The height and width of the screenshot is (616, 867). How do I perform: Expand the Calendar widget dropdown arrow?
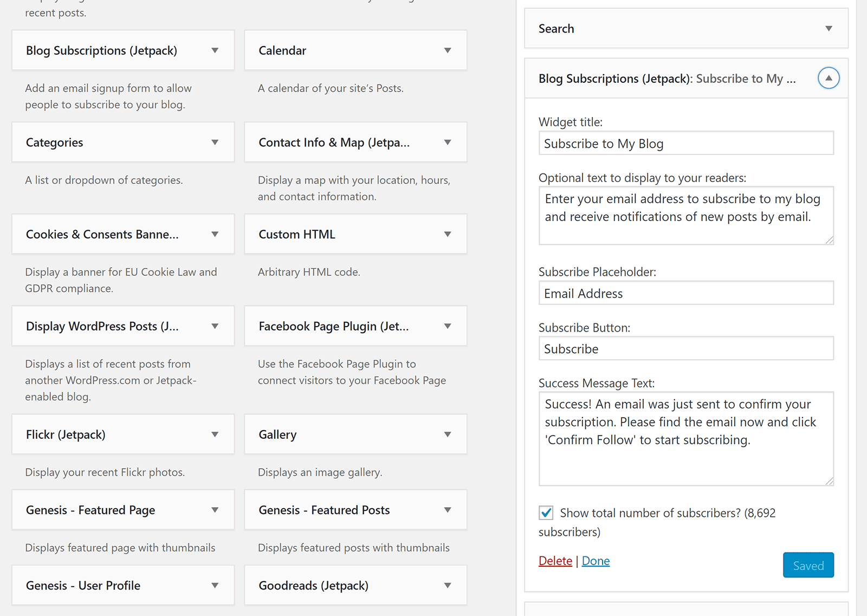click(x=448, y=50)
